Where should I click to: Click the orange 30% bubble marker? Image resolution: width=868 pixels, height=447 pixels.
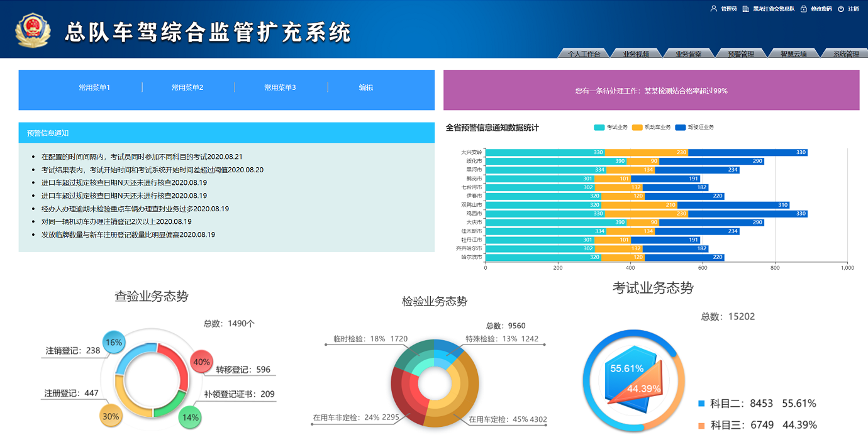point(111,416)
